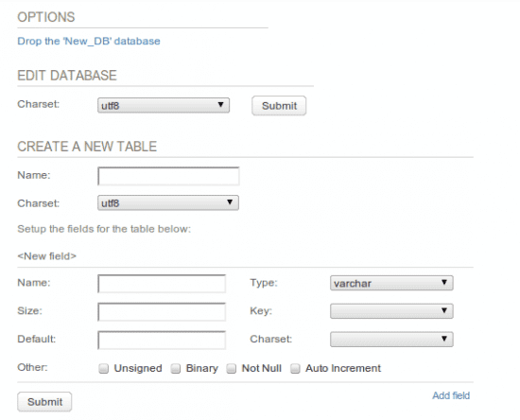520x420 pixels.
Task: Click the arrow on the Key selector
Action: pos(444,310)
